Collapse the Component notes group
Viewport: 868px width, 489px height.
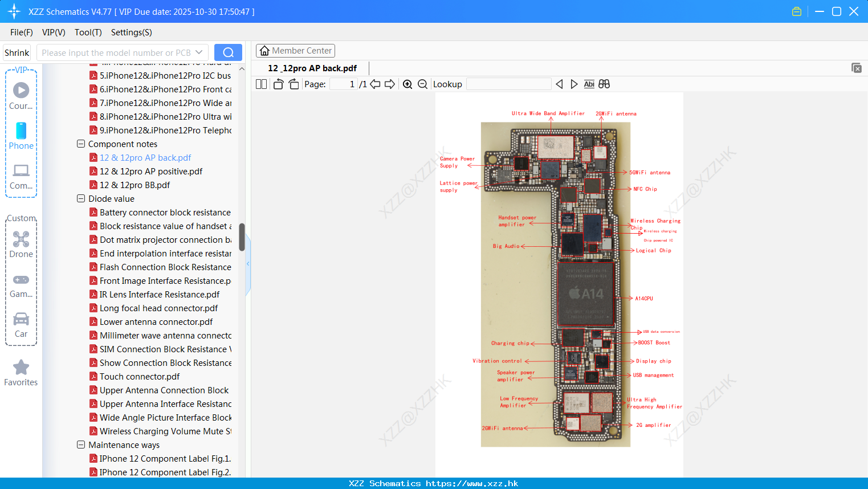point(81,144)
